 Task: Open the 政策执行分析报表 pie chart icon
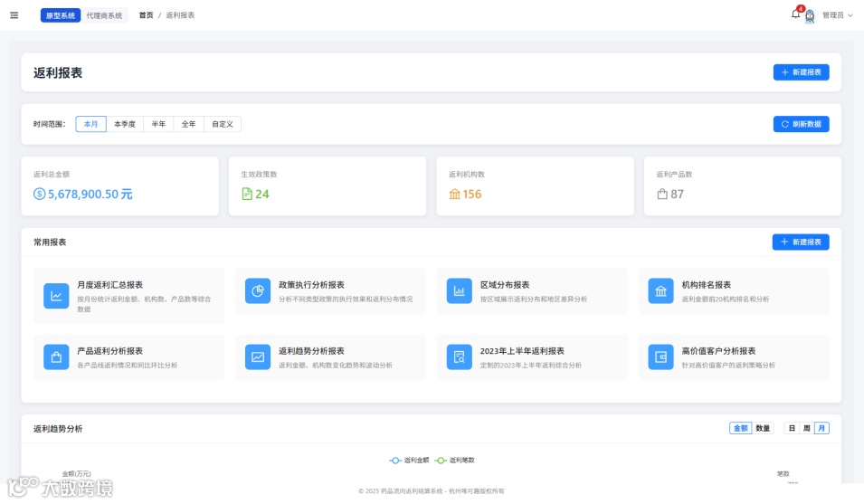coord(258,290)
